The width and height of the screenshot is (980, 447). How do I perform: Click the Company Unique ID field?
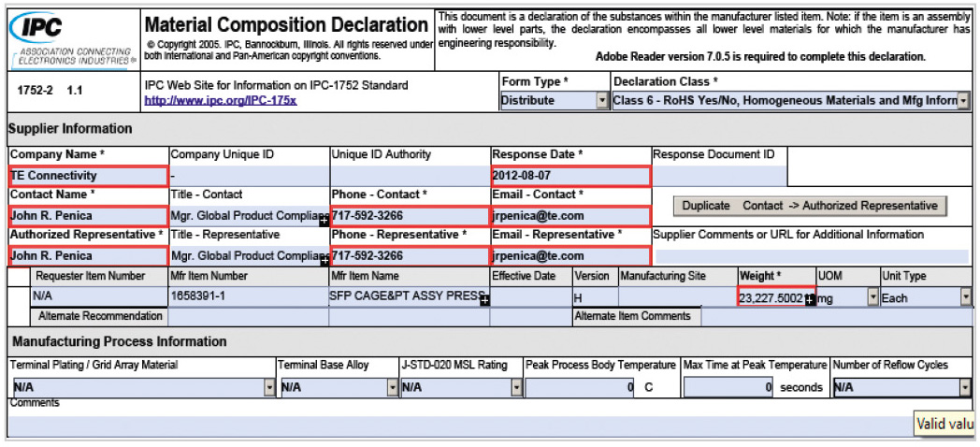coord(249,176)
